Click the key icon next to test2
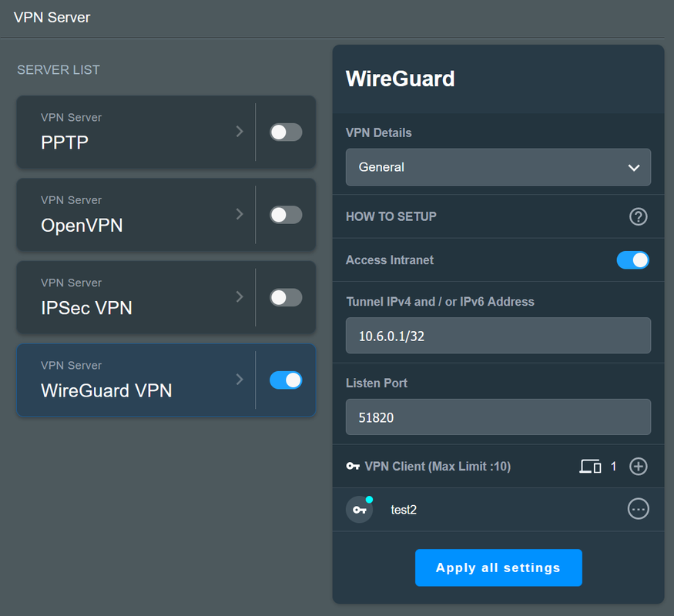This screenshot has height=616, width=674. click(360, 510)
